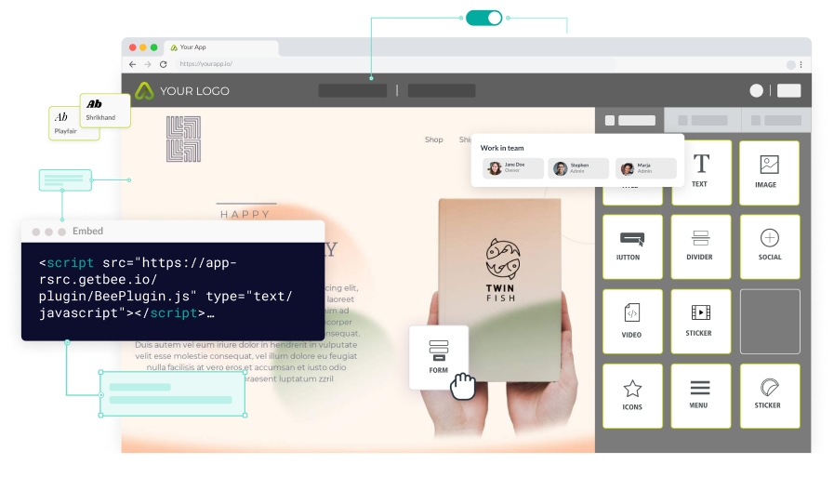This screenshot has width=834, height=504.
Task: Reload the page with the refresh icon
Action: point(164,64)
